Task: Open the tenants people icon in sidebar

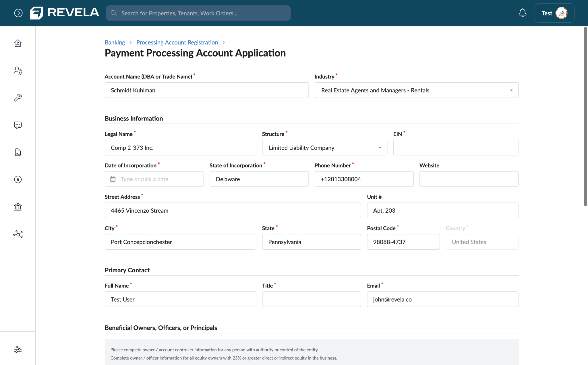Action: [x=18, y=71]
